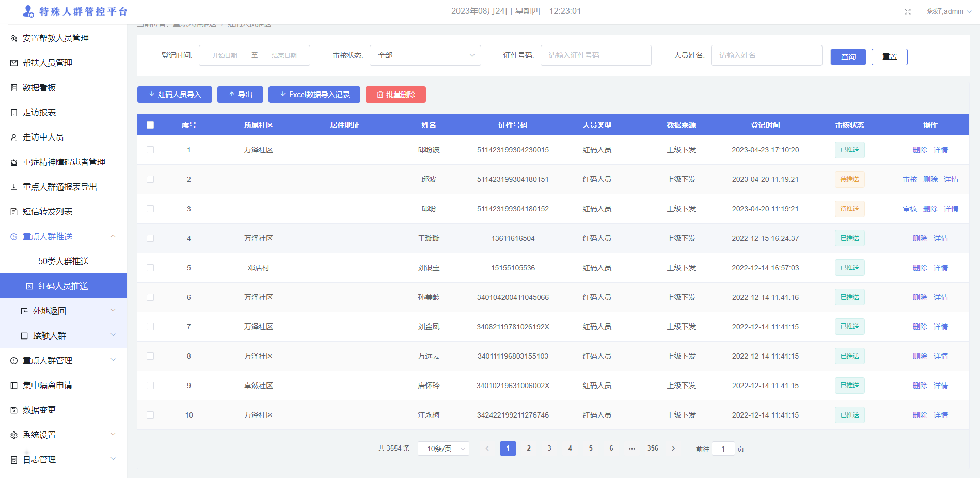980x478 pixels.
Task: Click Excel数据导入记录 button
Action: click(x=314, y=95)
